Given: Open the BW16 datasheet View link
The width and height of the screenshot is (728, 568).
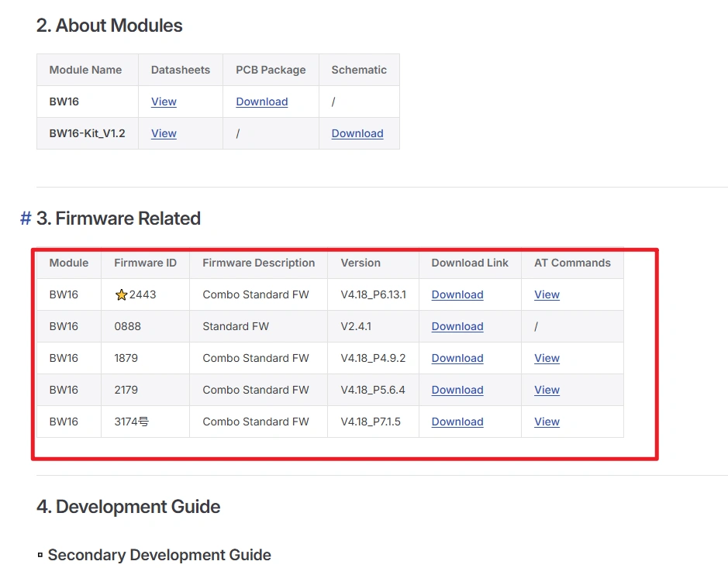Looking at the screenshot, I should [x=164, y=102].
